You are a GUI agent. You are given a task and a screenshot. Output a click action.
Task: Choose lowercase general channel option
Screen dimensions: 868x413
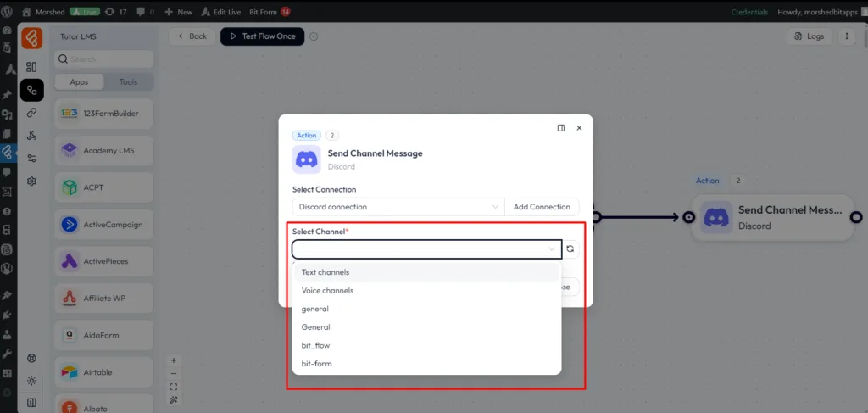coord(427,309)
